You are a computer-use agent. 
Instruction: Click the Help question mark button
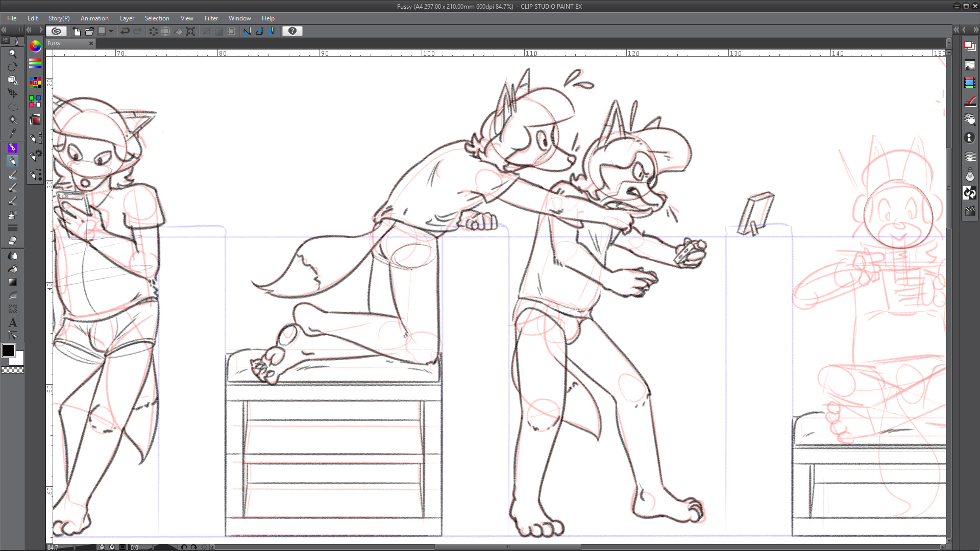coord(292,31)
